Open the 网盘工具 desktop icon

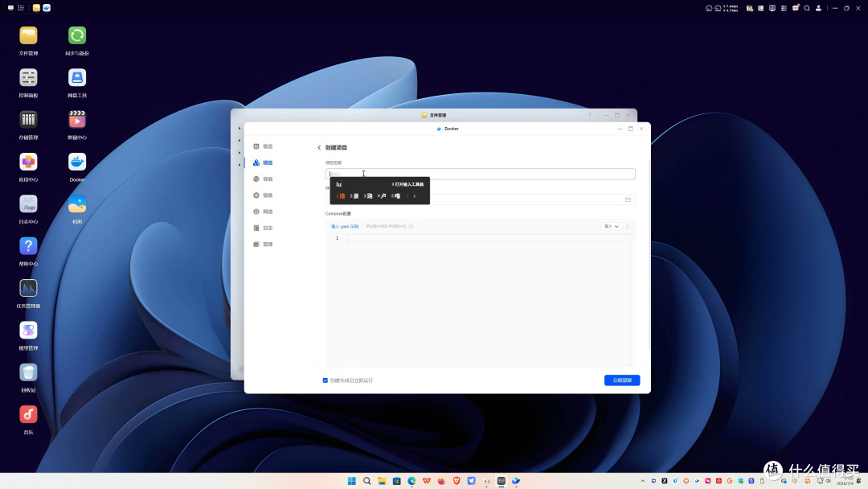point(77,78)
